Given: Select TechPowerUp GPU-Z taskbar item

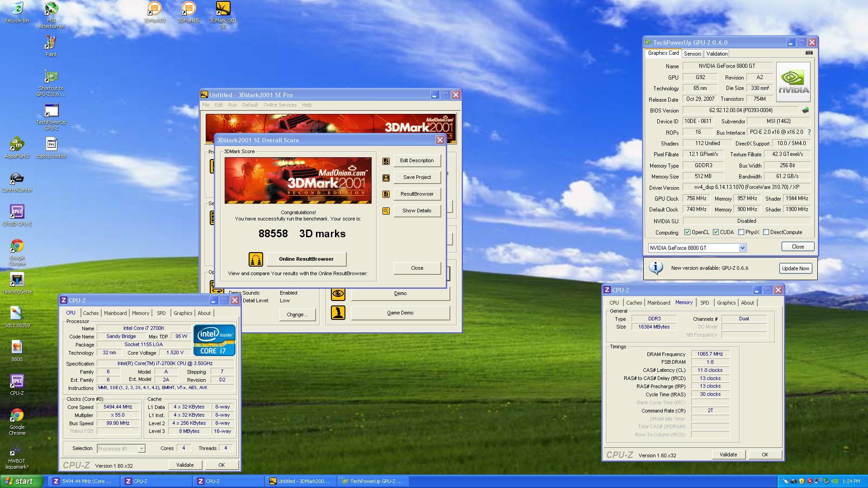Looking at the screenshot, I should 374,481.
